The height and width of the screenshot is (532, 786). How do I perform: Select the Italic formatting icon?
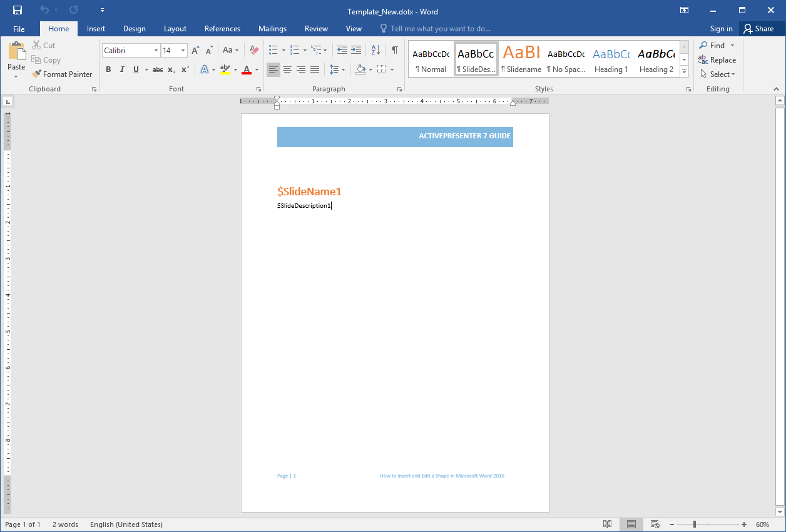[122, 69]
